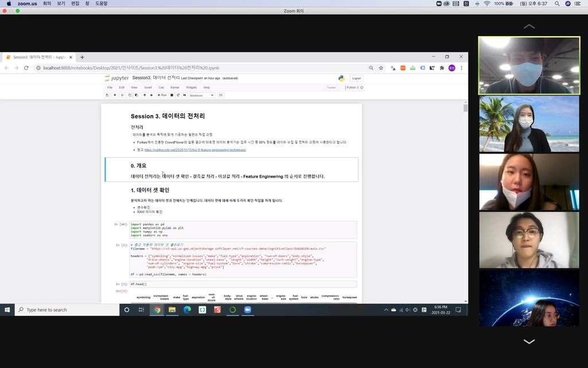Click the localhost address bar
Viewport: 588px width, 368px height.
pyautogui.click(x=203, y=68)
